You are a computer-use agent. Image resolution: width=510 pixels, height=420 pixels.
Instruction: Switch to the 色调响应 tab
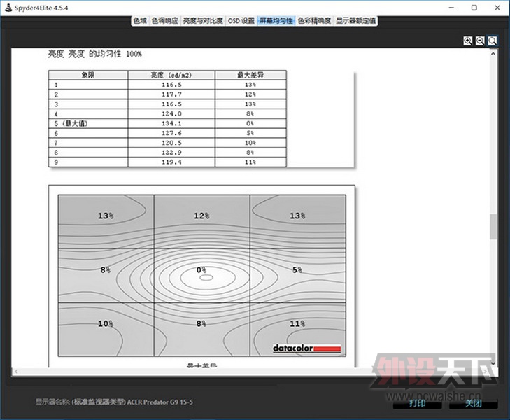(x=165, y=21)
